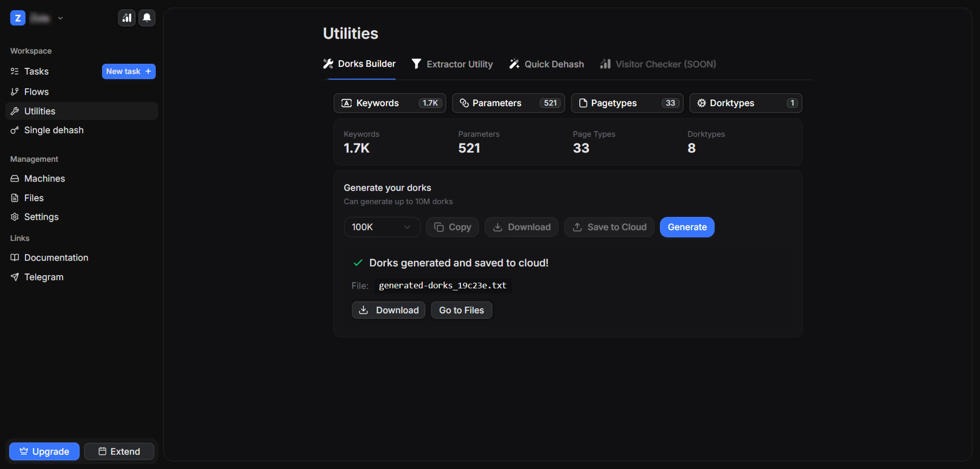Open the stats chart icon in header

[127, 18]
